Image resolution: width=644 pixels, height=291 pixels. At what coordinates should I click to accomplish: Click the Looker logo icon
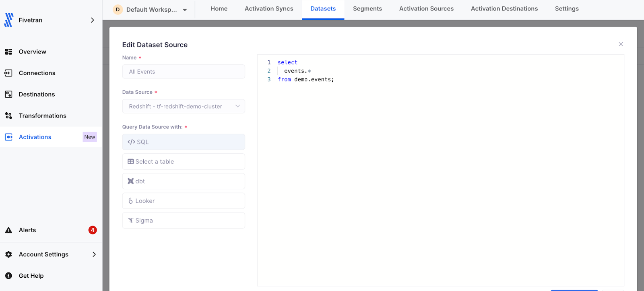tap(130, 201)
